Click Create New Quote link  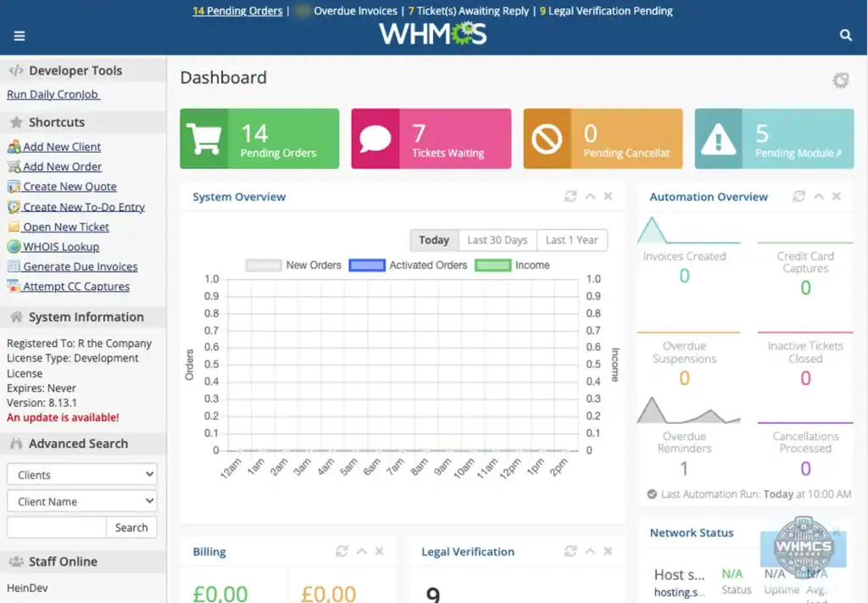tap(70, 187)
